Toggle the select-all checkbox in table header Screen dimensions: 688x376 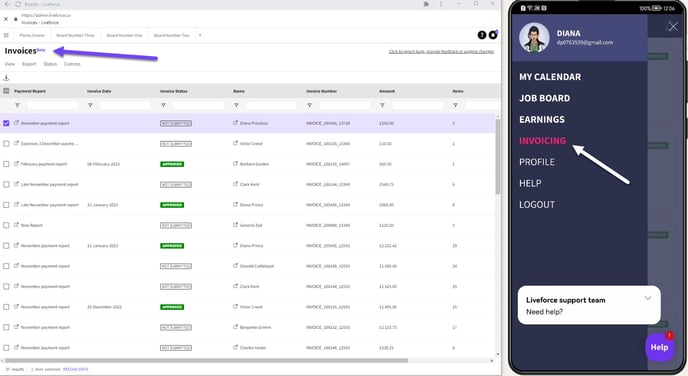point(6,91)
